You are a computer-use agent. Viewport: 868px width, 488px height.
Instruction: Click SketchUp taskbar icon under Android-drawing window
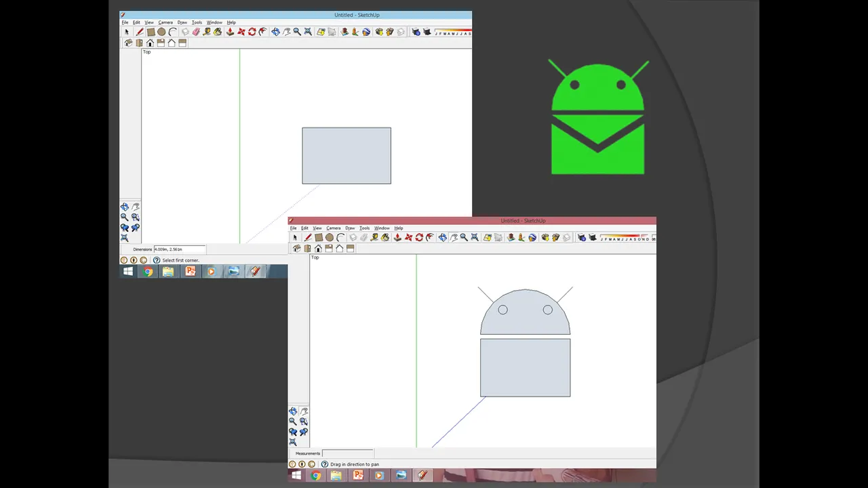(422, 476)
